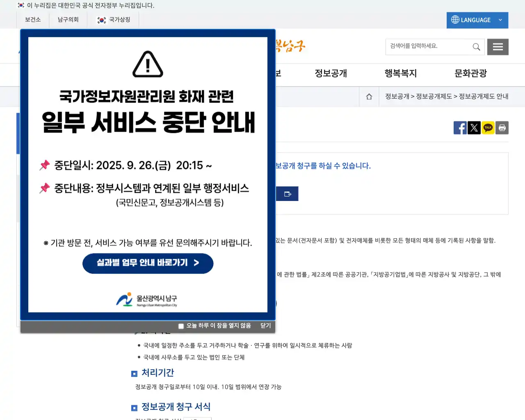Click the warning triangle in popup

pyautogui.click(x=148, y=64)
